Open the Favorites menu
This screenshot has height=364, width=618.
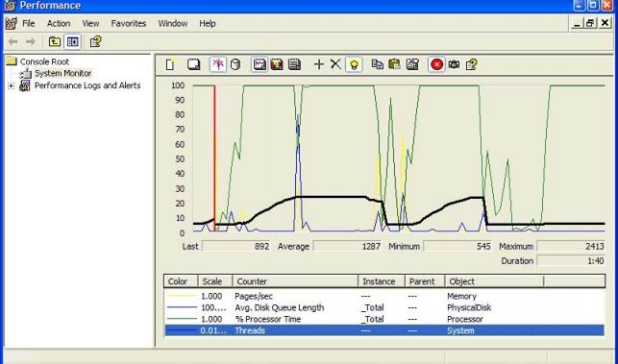(129, 24)
